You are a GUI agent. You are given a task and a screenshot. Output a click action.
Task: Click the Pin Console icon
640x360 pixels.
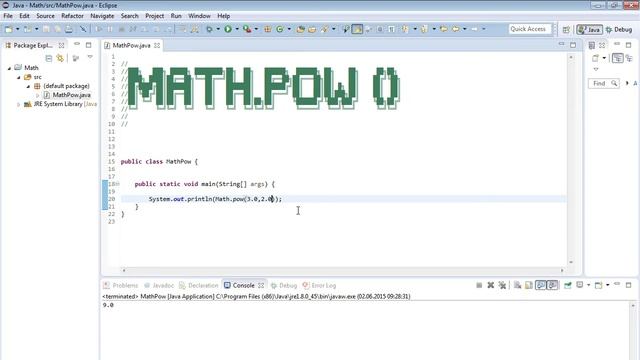coord(568,285)
